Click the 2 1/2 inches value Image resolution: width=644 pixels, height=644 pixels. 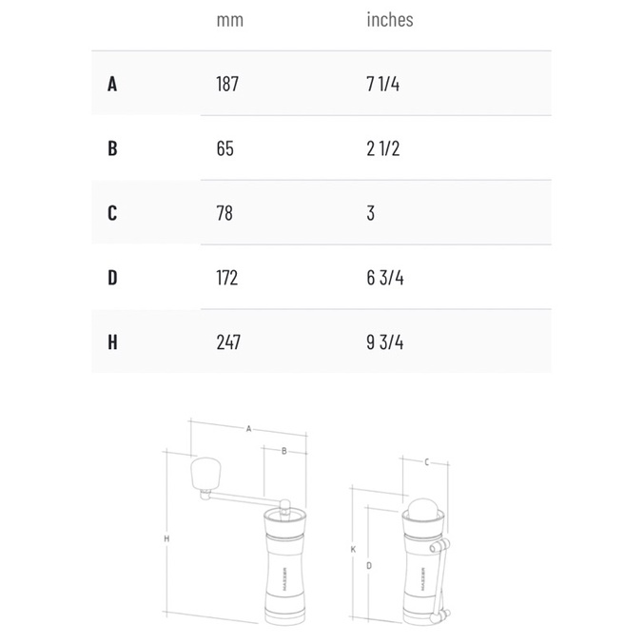pyautogui.click(x=385, y=148)
